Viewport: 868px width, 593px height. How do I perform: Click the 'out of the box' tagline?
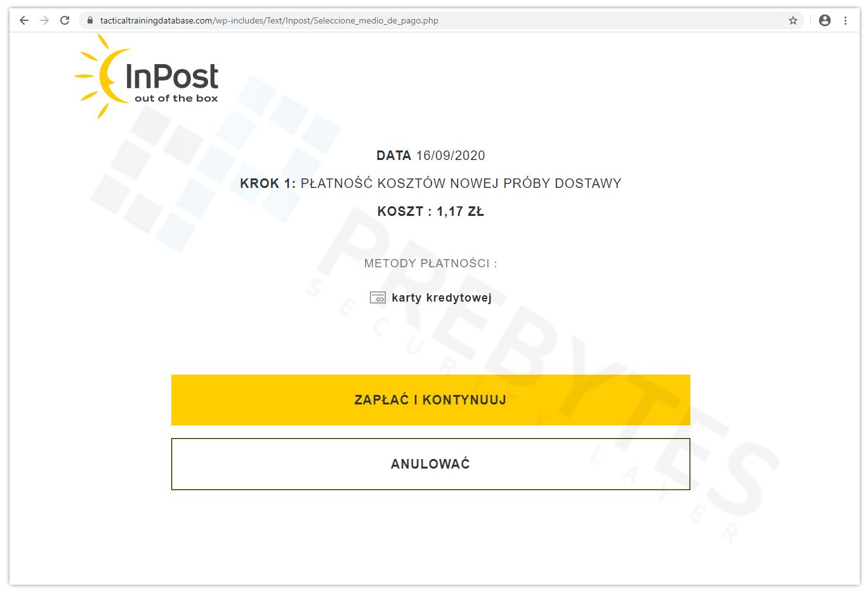[176, 98]
